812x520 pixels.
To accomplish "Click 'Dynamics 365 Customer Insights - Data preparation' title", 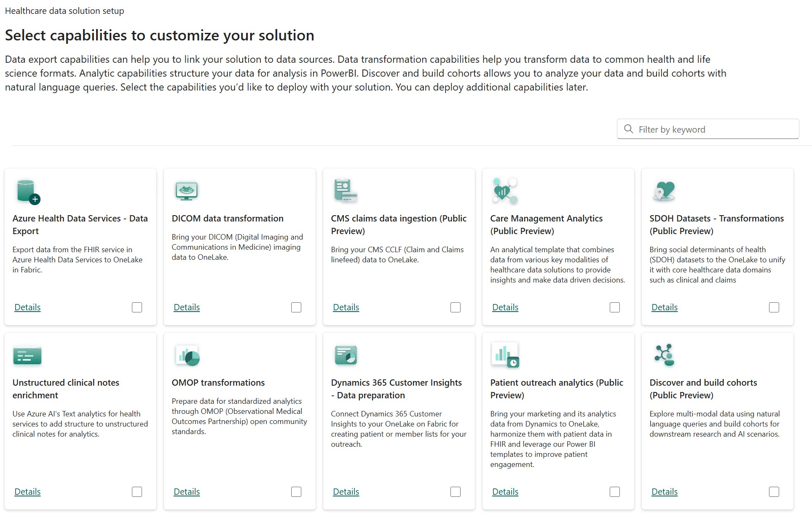I will 397,389.
